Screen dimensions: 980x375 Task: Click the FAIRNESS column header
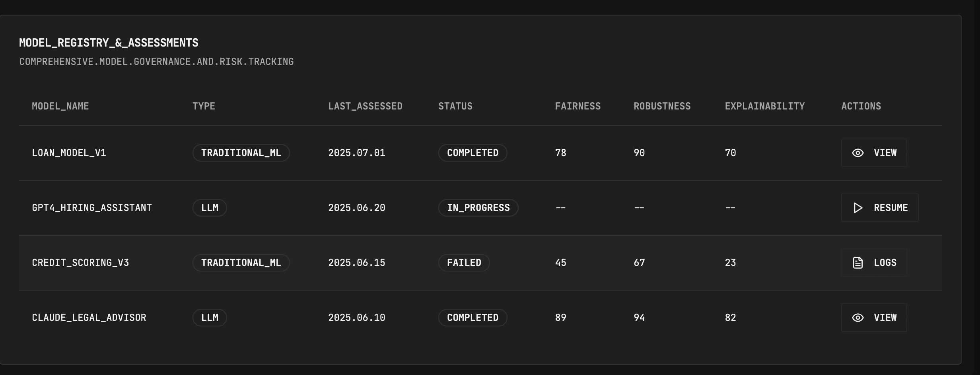(x=578, y=106)
